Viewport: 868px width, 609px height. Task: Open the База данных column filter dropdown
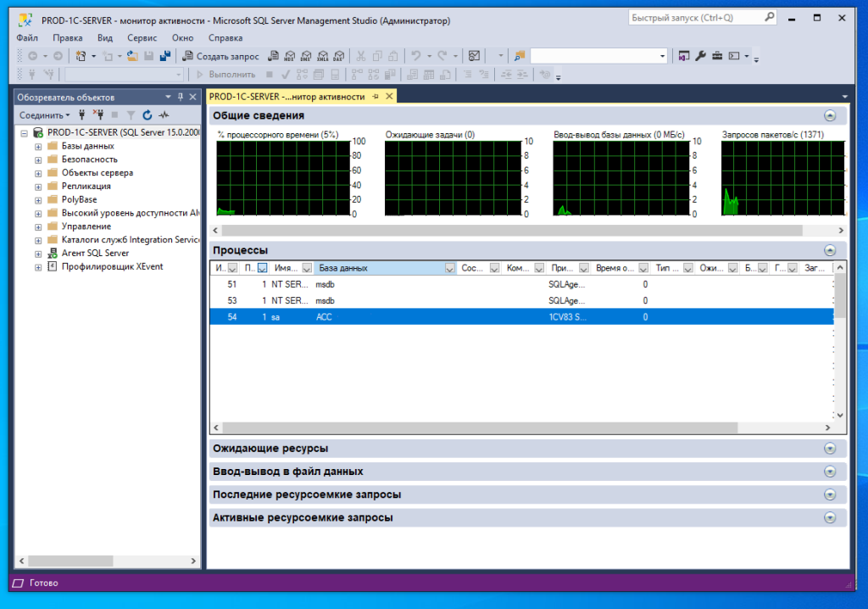pyautogui.click(x=450, y=268)
